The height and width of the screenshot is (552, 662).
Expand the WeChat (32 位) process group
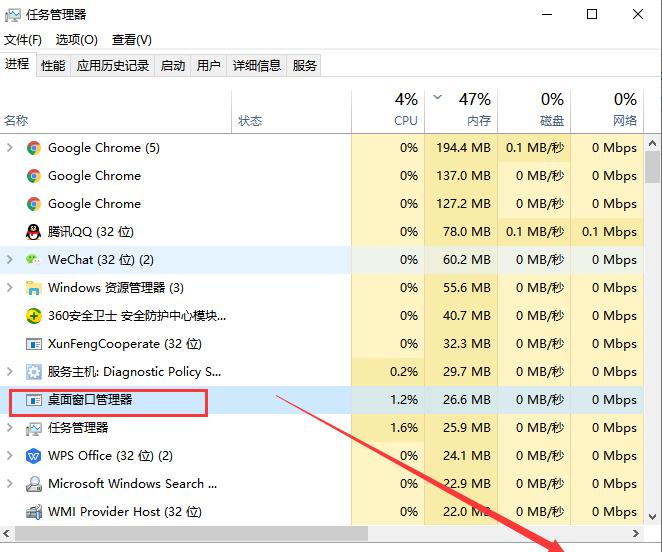click(x=10, y=260)
